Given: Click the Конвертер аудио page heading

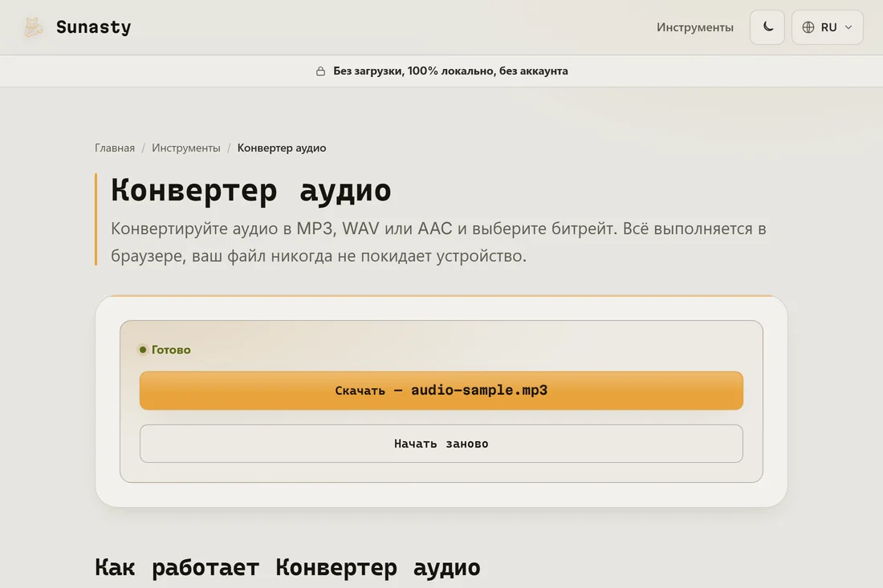Looking at the screenshot, I should click(x=250, y=189).
